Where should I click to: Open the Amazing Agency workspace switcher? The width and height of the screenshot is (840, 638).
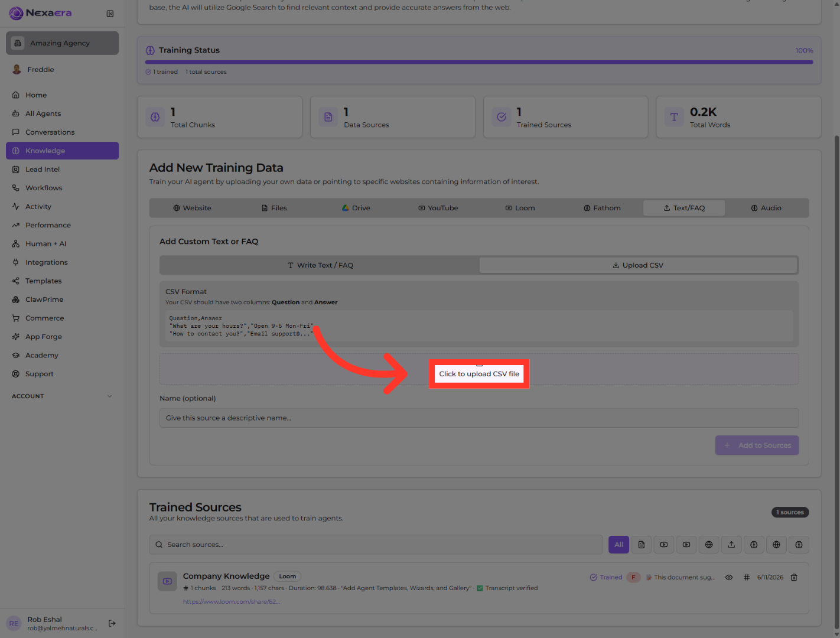coord(62,43)
